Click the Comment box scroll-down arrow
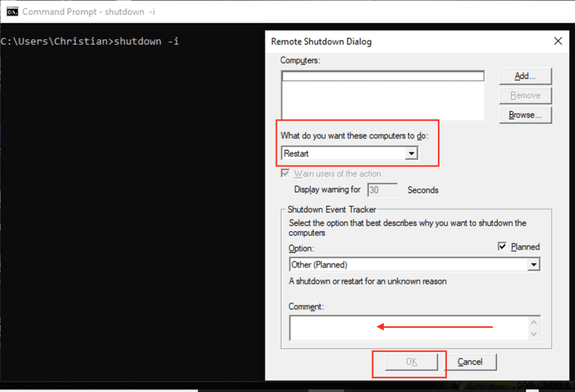This screenshot has height=392, width=575. click(534, 334)
